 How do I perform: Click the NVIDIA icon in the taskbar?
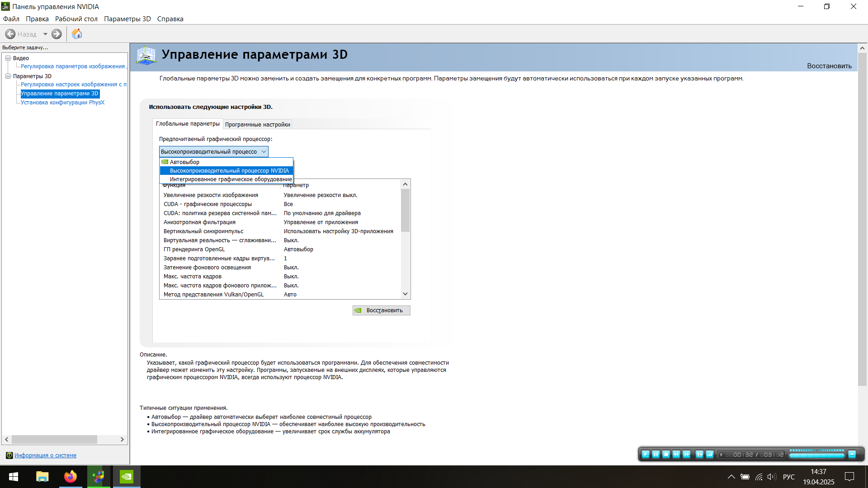(127, 477)
